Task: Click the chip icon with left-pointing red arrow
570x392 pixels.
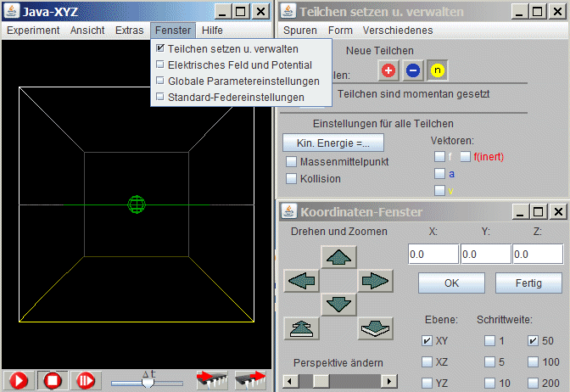Action: pos(212,380)
